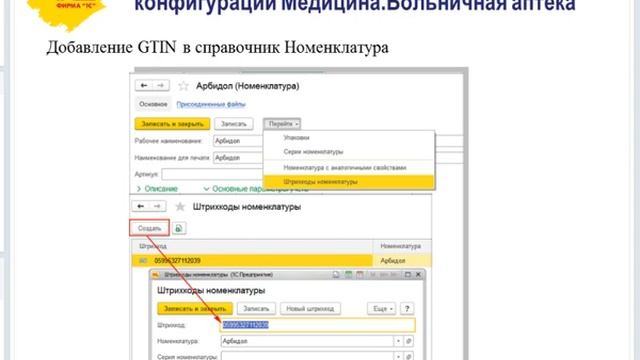This screenshot has height=360, width=640.
Task: Select Номенклатура с аналогичными свойствами menu entry
Action: coord(349,168)
